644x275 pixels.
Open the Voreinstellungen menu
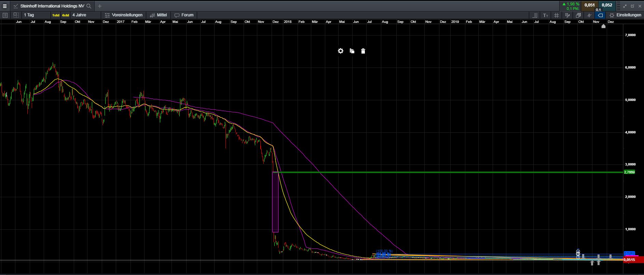123,15
